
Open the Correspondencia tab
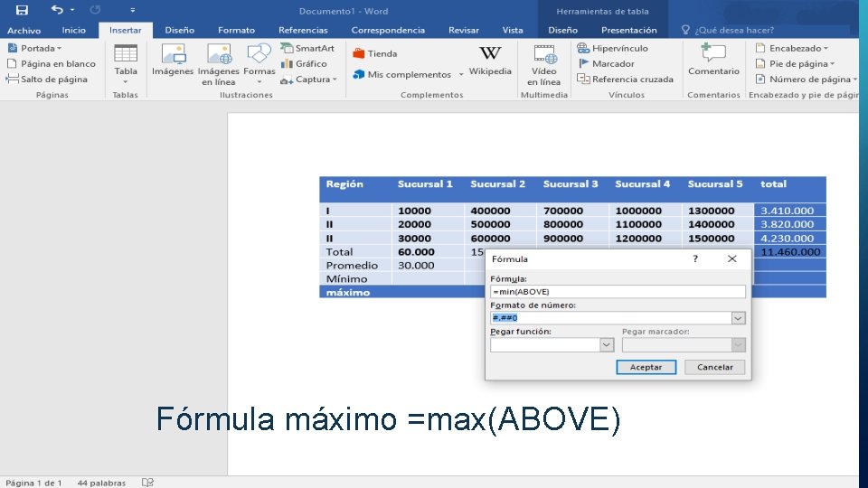click(x=388, y=30)
